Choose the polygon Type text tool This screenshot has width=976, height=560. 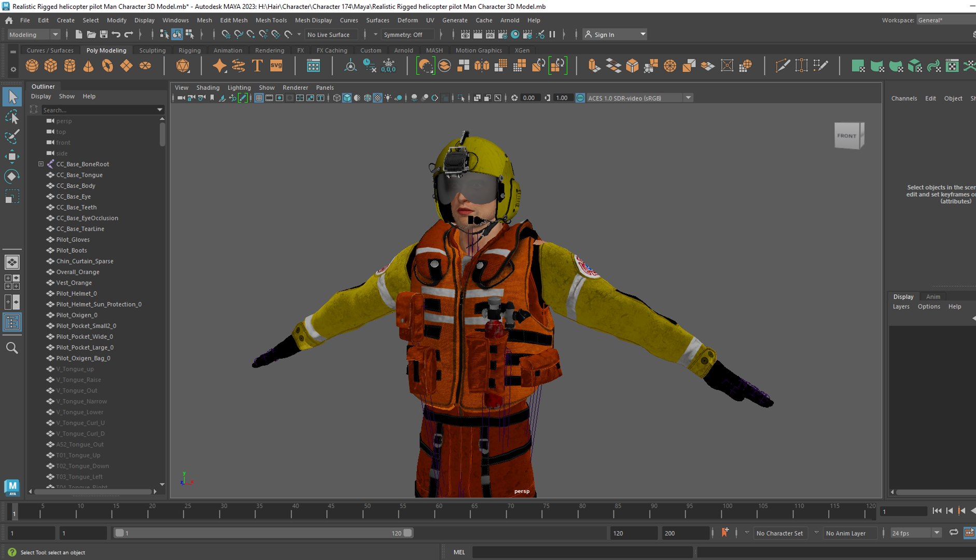(257, 66)
